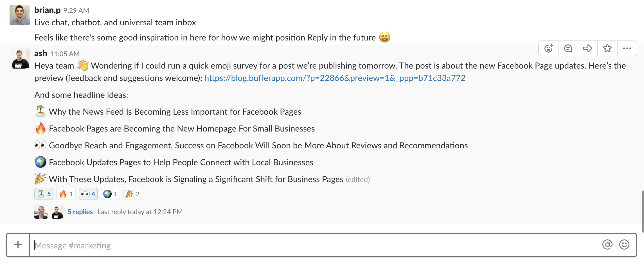
Task: Forward ash's message using the share icon
Action: tap(587, 48)
